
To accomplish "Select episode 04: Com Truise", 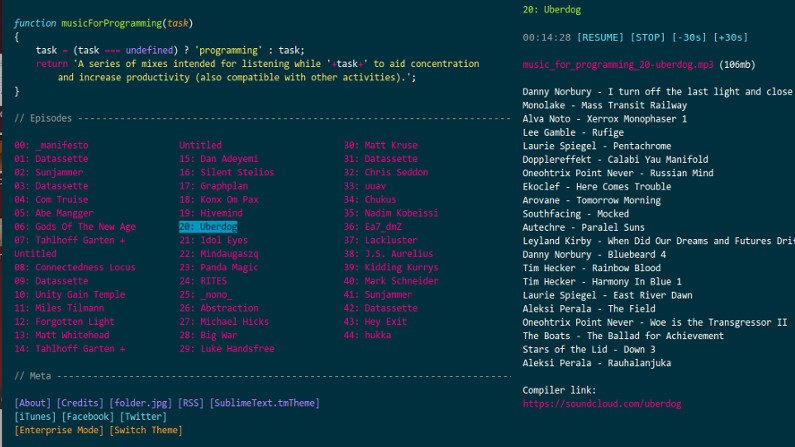I will (x=51, y=200).
